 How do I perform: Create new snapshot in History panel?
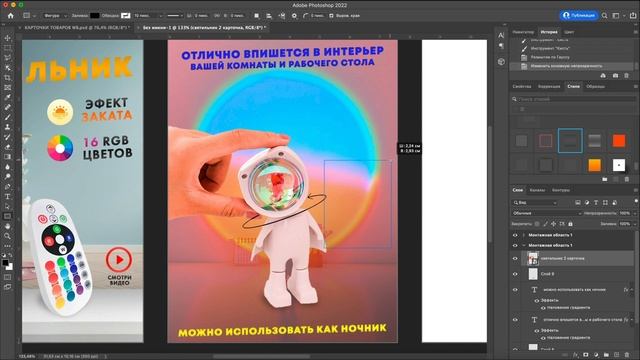[615, 76]
